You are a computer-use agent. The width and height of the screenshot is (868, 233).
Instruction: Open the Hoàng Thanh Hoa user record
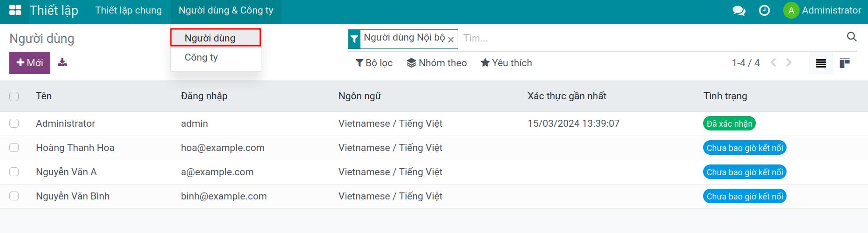[75, 148]
